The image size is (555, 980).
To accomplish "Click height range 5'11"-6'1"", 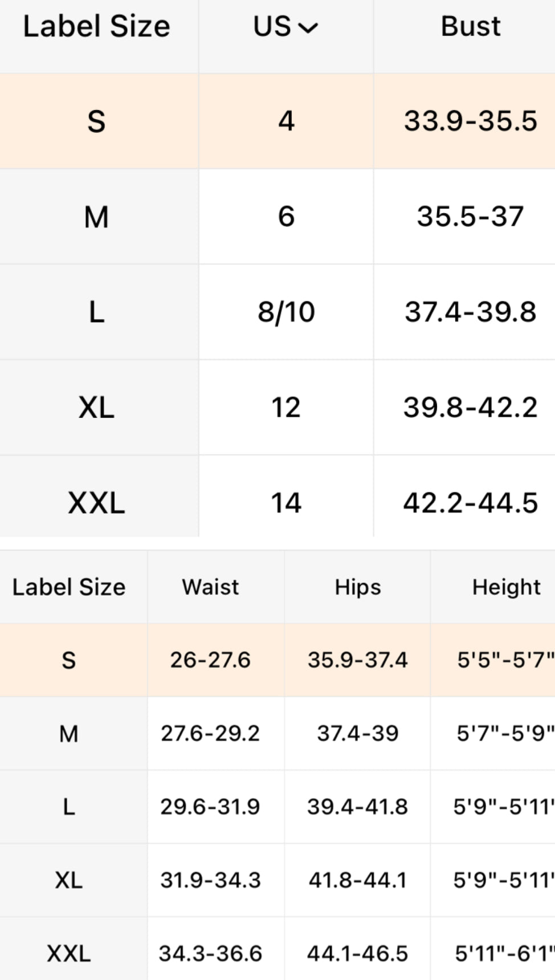I will pos(505,953).
